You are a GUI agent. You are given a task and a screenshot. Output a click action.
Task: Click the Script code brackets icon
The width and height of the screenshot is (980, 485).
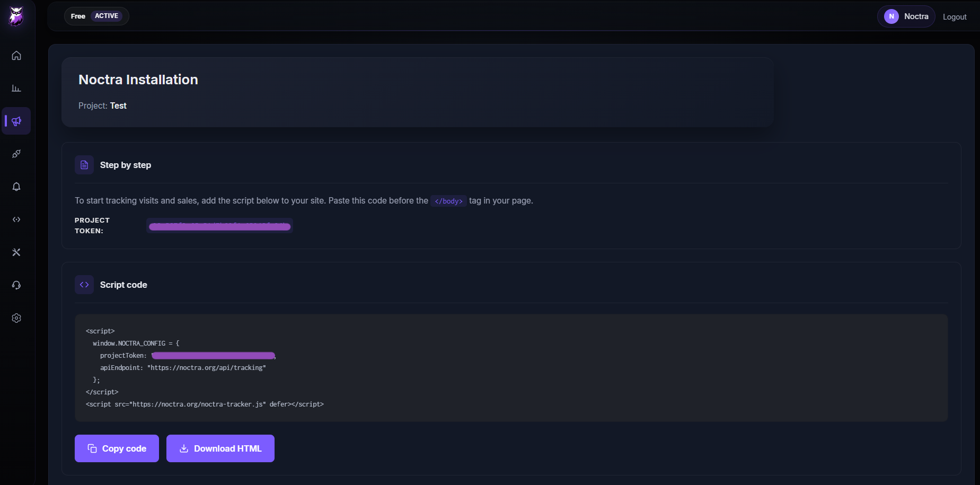click(84, 285)
